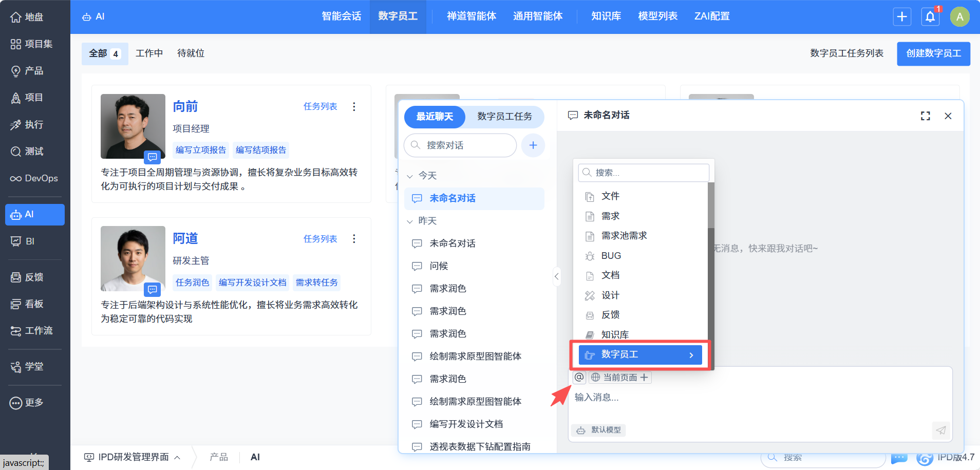The width and height of the screenshot is (980, 470).
Task: Collapse the 今天 conversation group
Action: click(410, 176)
